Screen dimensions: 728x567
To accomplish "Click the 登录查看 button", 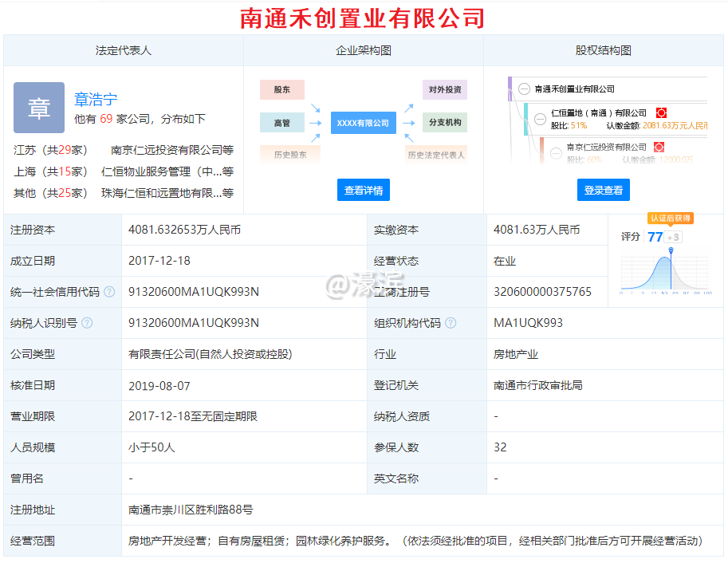I will point(604,188).
